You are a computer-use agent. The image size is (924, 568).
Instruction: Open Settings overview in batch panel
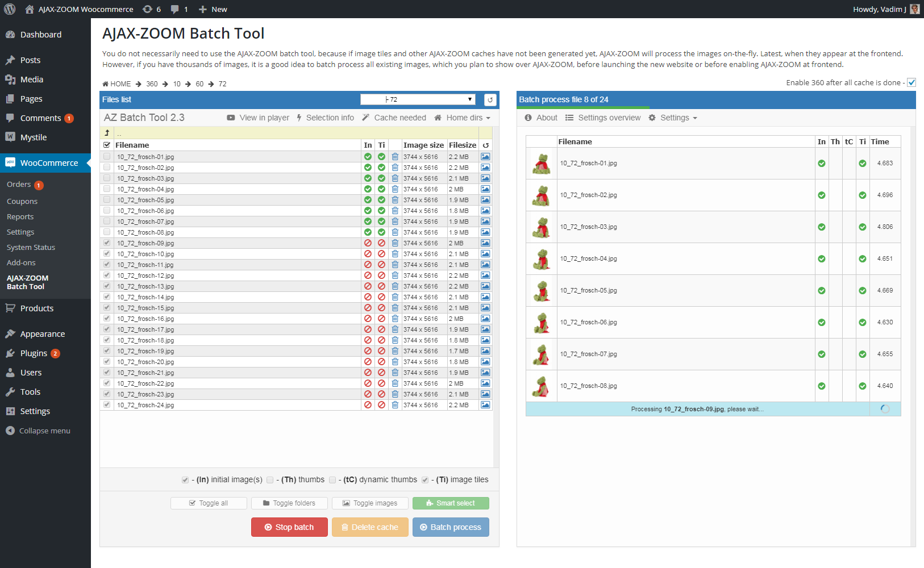click(x=603, y=118)
